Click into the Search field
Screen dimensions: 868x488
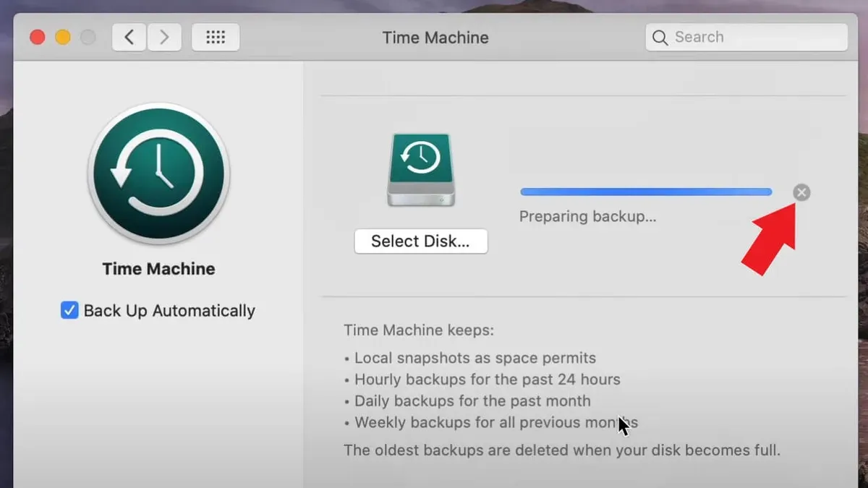tap(746, 37)
